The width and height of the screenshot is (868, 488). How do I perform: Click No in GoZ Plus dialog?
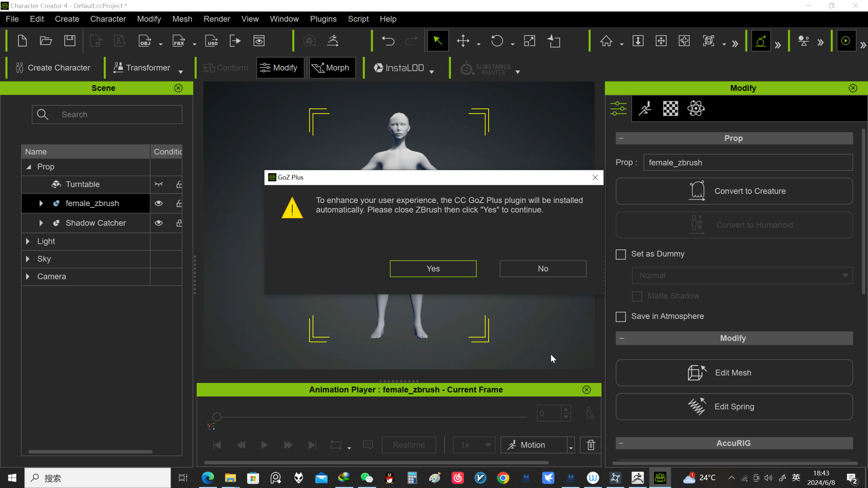543,269
